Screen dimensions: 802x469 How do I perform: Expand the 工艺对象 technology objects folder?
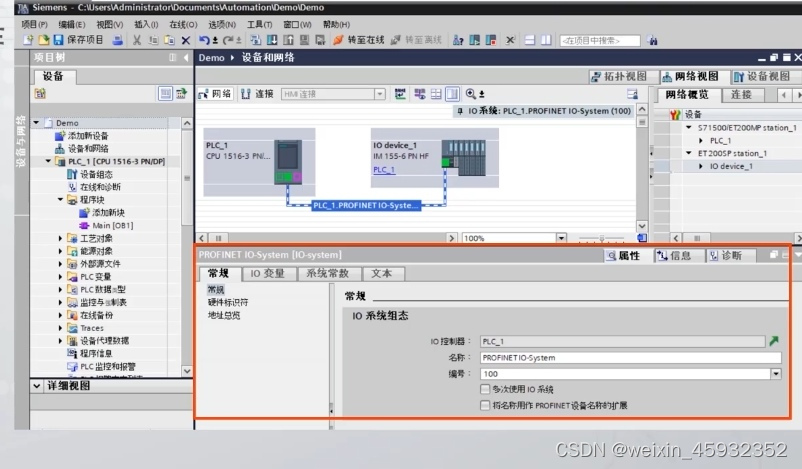coord(60,238)
